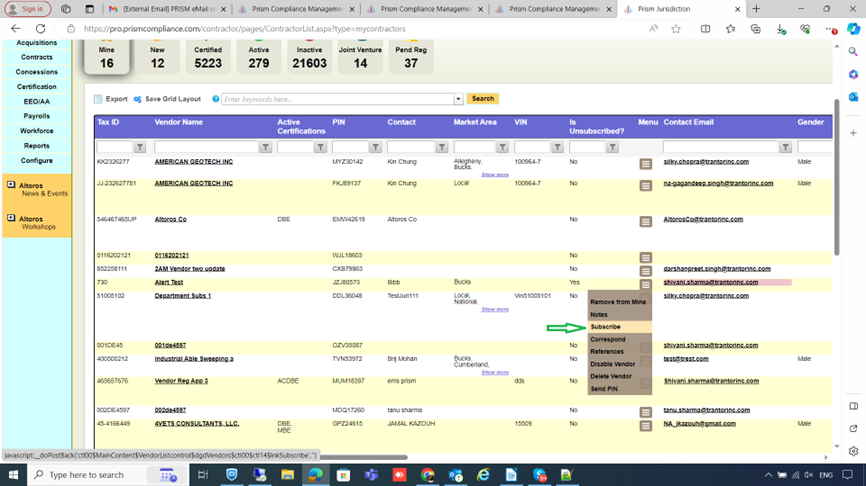Expand the Altoros News & Events section
Screen dimensions: 866x486
pos(11,185)
